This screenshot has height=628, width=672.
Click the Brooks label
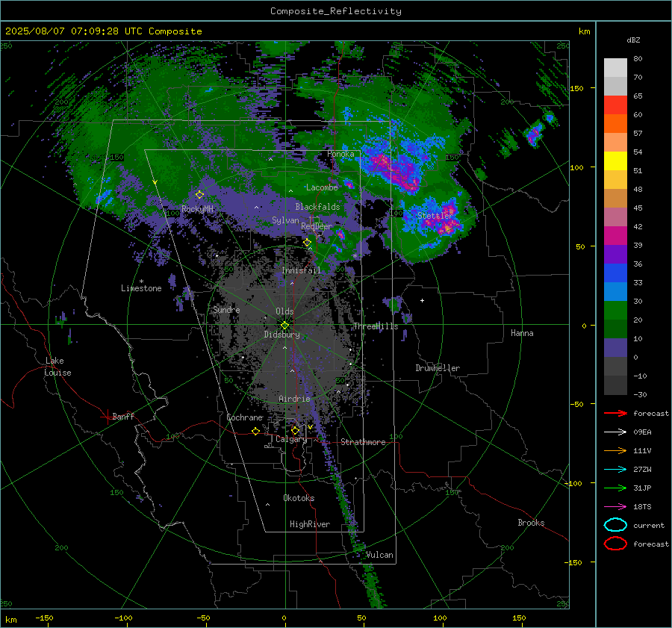(531, 523)
